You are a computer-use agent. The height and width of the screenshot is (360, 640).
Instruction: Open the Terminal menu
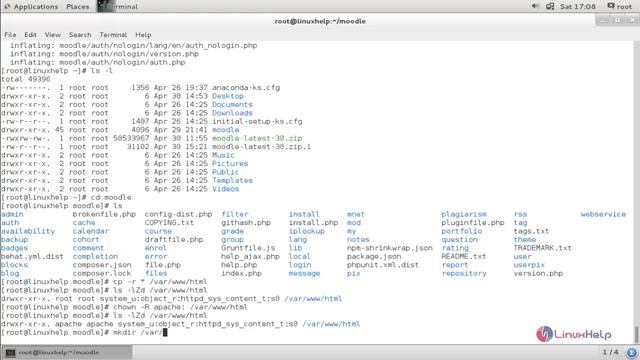point(113,35)
